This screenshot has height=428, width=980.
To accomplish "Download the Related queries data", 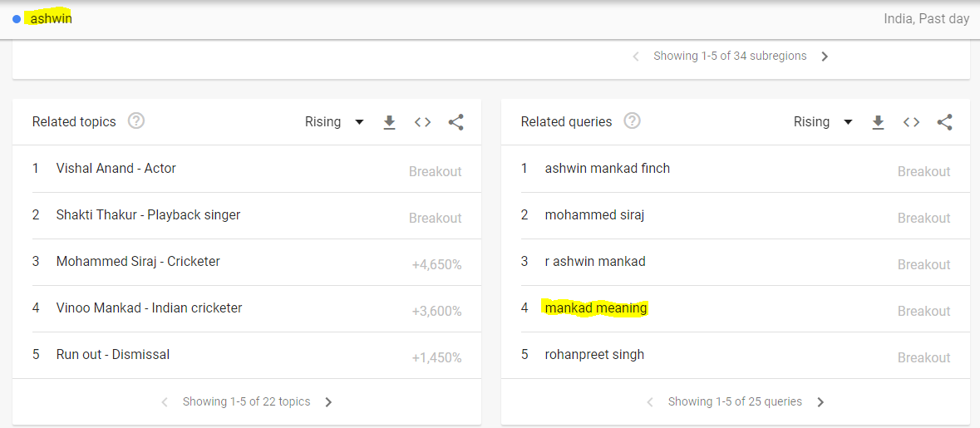I will pyautogui.click(x=878, y=122).
